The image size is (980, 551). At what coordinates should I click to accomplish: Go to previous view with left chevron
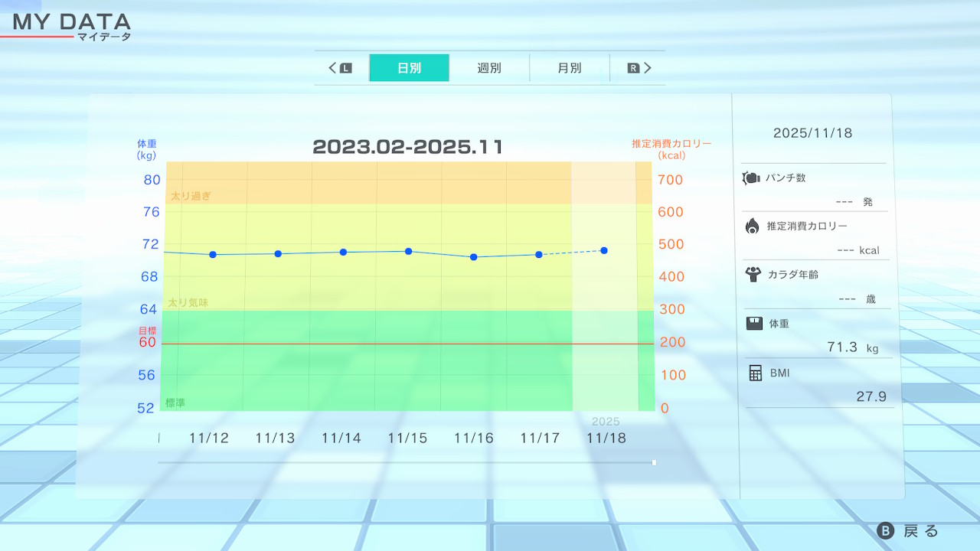pyautogui.click(x=333, y=68)
